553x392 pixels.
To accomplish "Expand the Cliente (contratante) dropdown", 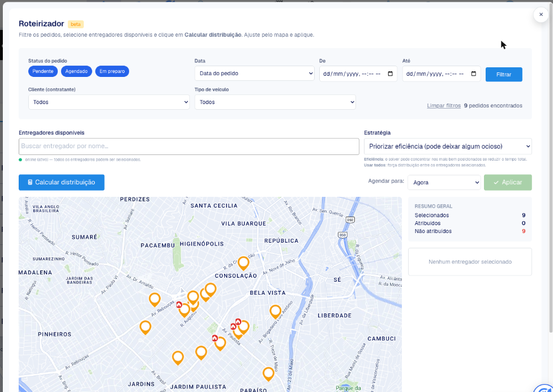I will pyautogui.click(x=109, y=102).
